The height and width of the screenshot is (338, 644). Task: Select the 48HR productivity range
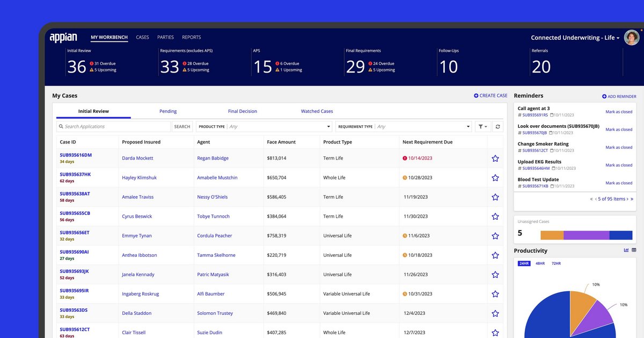pos(541,263)
